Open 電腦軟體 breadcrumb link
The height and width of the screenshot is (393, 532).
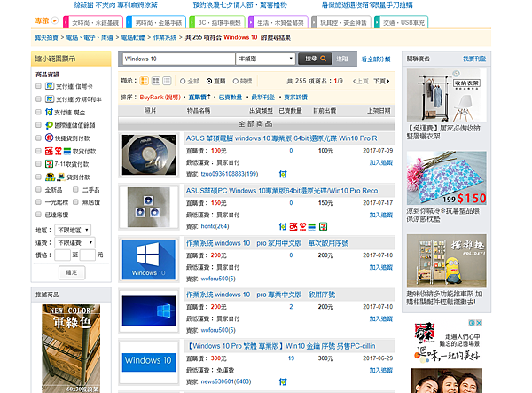(x=133, y=37)
